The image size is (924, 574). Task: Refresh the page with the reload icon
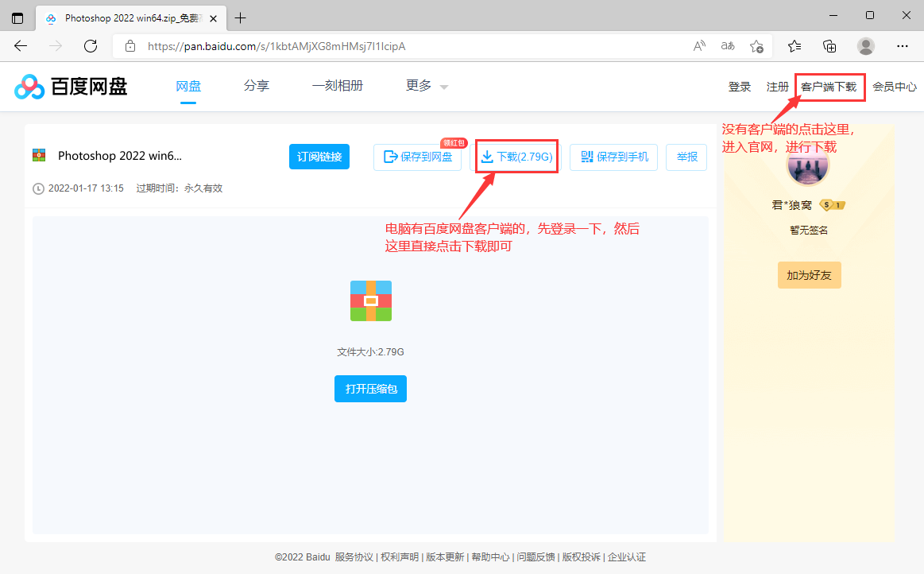point(90,46)
